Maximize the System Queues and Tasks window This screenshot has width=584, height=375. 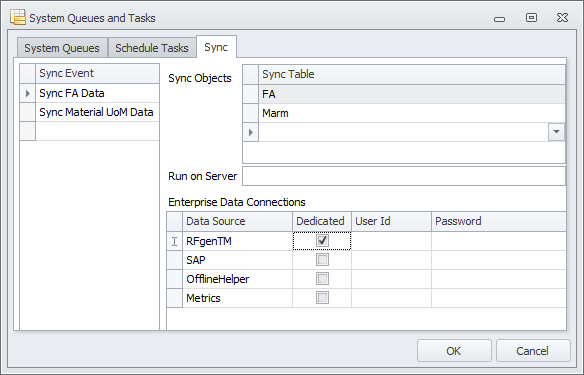(531, 18)
